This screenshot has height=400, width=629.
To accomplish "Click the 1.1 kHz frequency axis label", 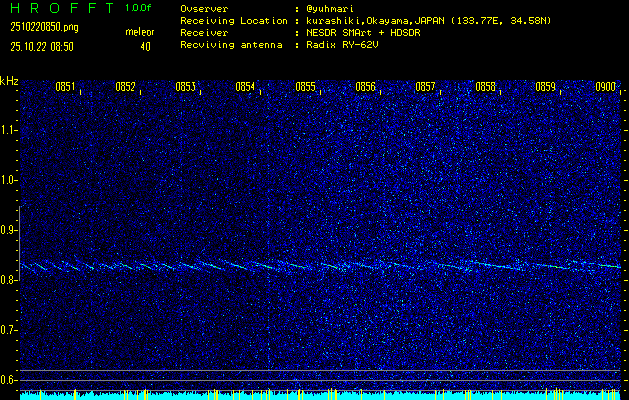I will (x=10, y=130).
